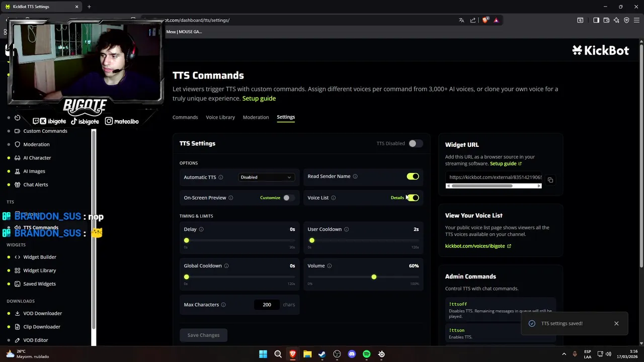644x362 pixels.
Task: Open Widget Builder in sidebar
Action: click(40, 257)
